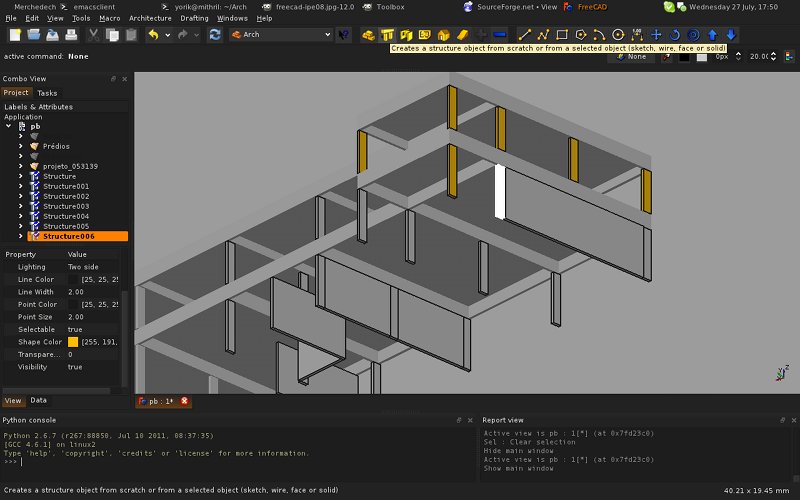
Task: Open the Drafting menu
Action: coord(194,18)
